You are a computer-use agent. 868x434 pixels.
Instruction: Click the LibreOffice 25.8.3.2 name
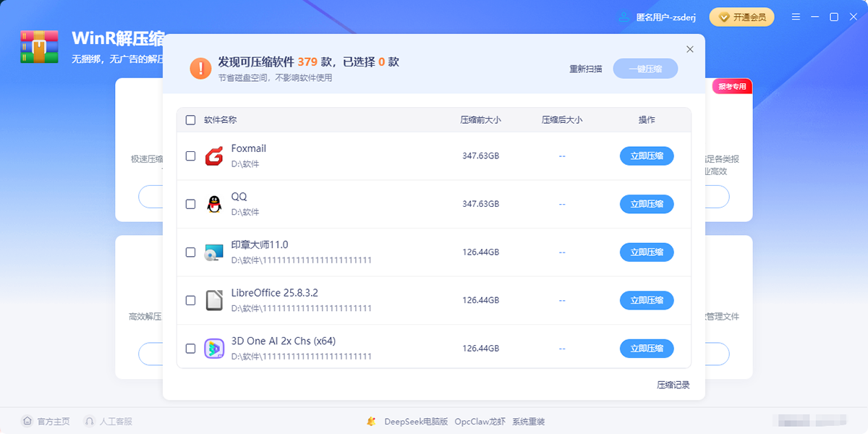(275, 293)
